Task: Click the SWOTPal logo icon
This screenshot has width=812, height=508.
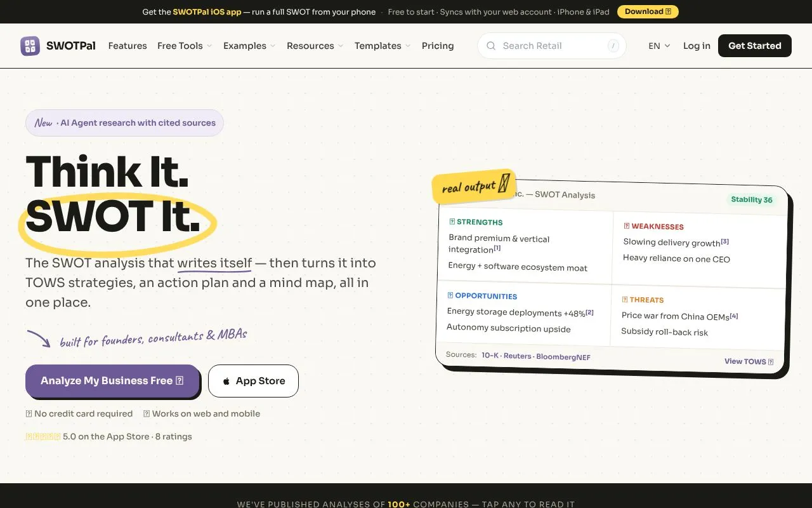Action: (30, 46)
